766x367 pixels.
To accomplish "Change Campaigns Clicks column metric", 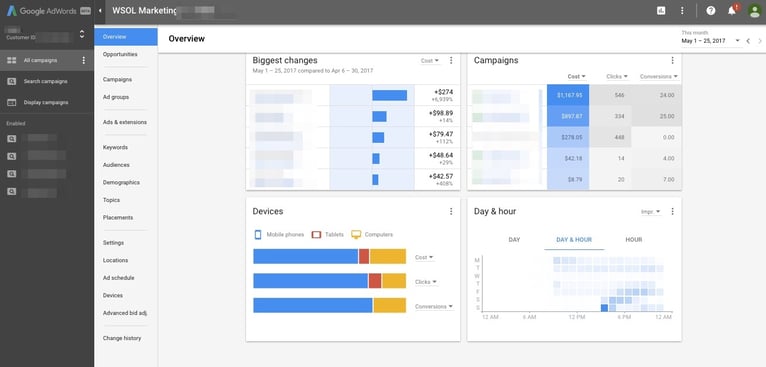I will click(617, 76).
